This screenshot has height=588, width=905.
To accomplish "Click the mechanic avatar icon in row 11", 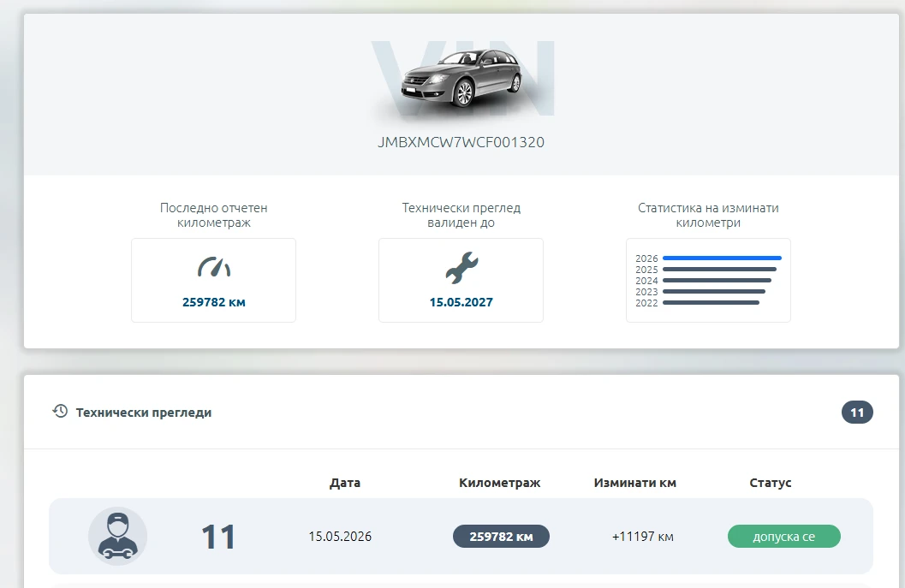I will point(118,536).
